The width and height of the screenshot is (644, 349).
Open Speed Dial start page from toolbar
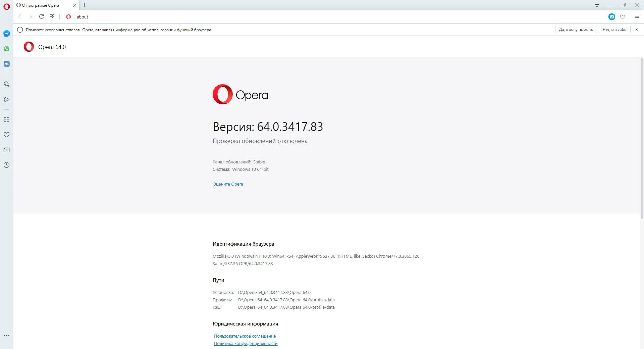coord(52,16)
